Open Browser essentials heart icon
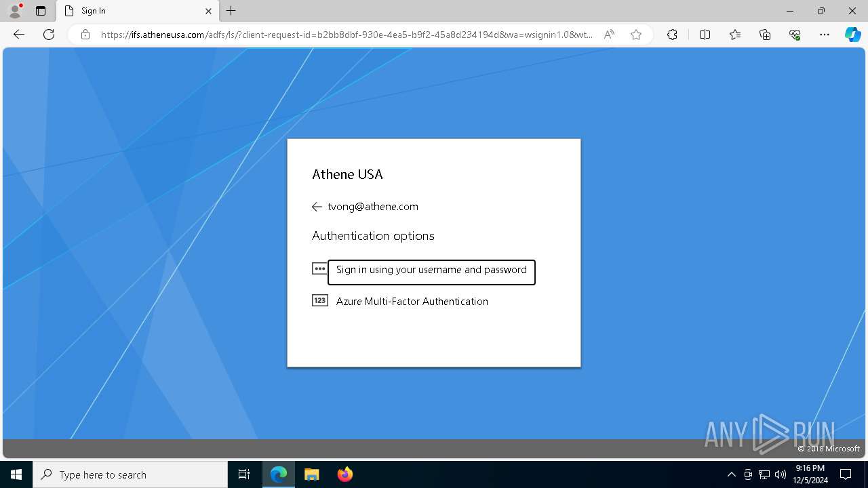 coord(795,35)
